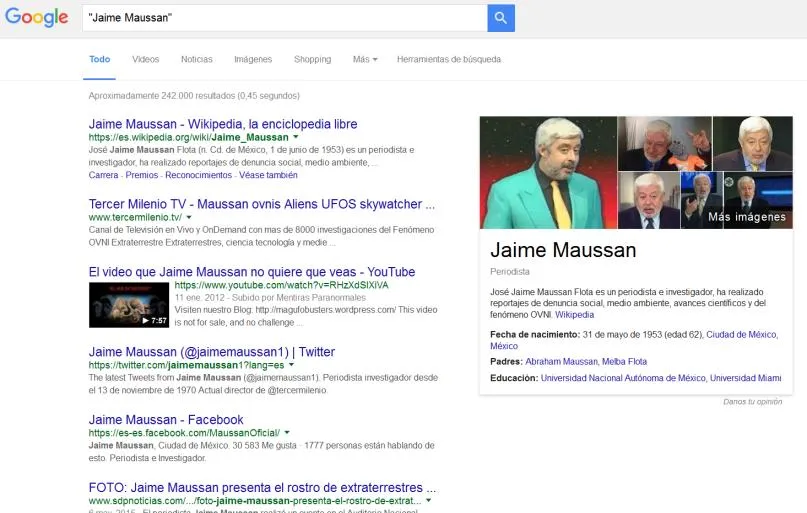
Task: Click the green youtube.com/watch URL text
Action: [282, 285]
